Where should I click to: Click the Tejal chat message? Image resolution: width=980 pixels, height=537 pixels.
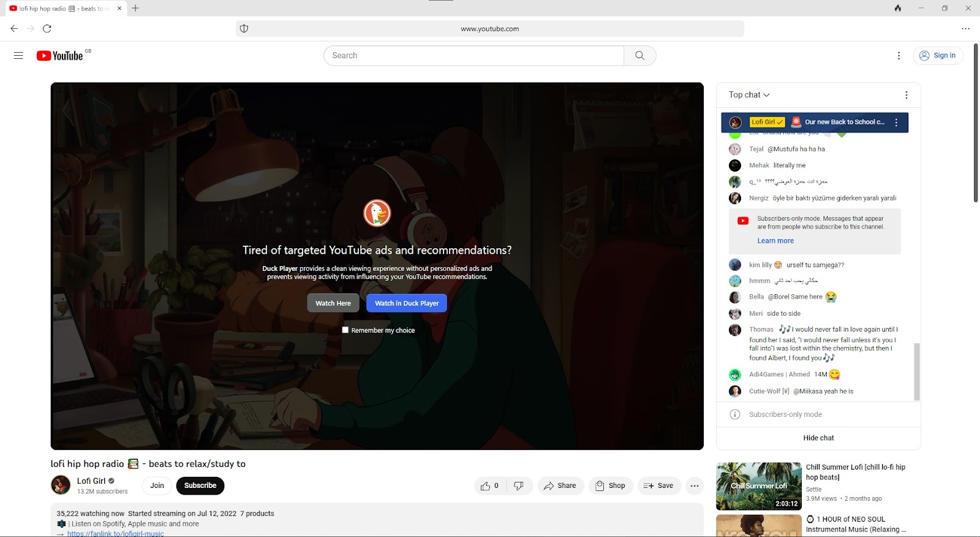click(x=787, y=149)
